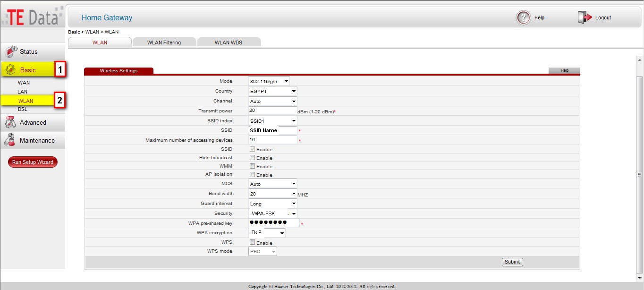The height and width of the screenshot is (290, 644).
Task: Switch to the WLAN Filtering tab
Action: [164, 42]
